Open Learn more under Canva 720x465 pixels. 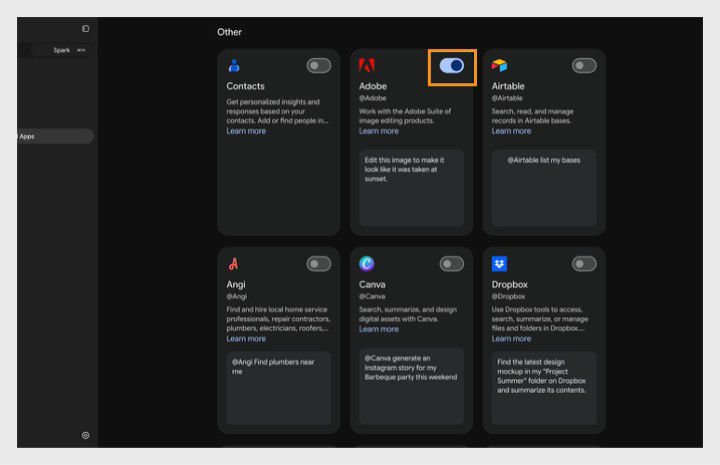click(x=379, y=329)
